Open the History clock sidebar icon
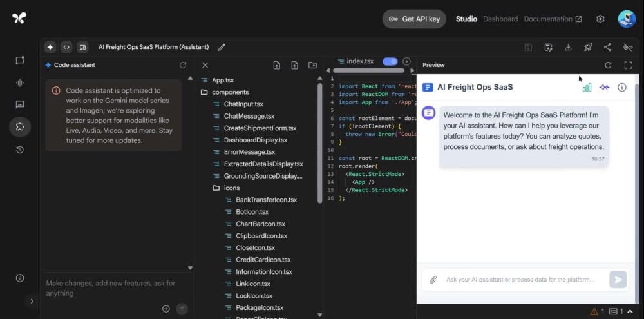 (x=20, y=150)
